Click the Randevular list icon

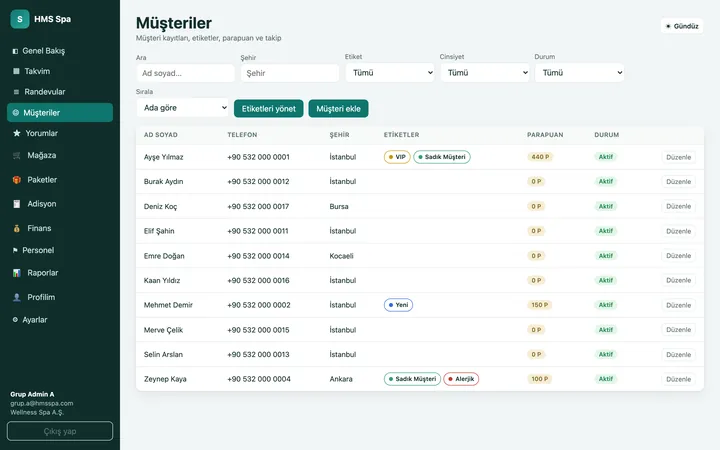click(x=16, y=92)
